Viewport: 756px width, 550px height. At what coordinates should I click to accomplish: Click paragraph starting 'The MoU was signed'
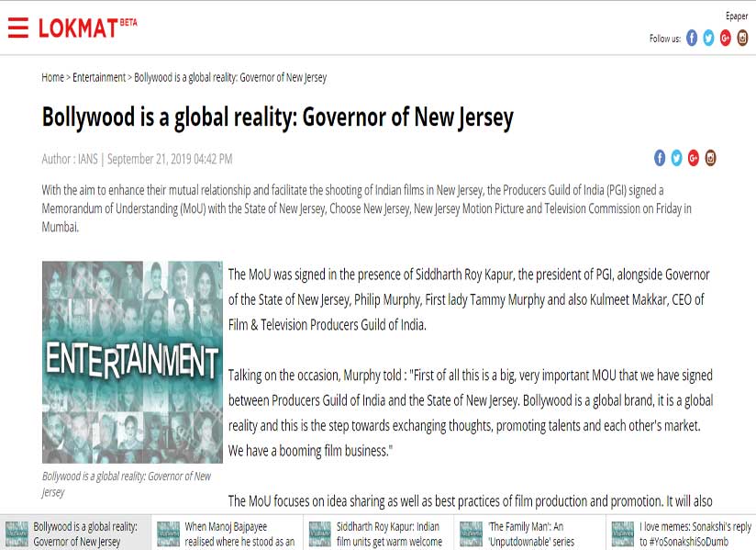pyautogui.click(x=469, y=299)
